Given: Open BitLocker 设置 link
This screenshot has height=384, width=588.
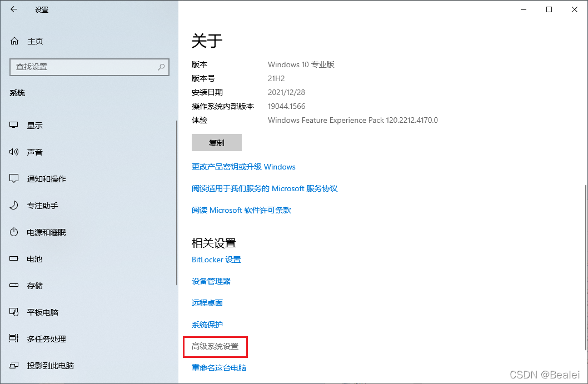Looking at the screenshot, I should point(216,260).
